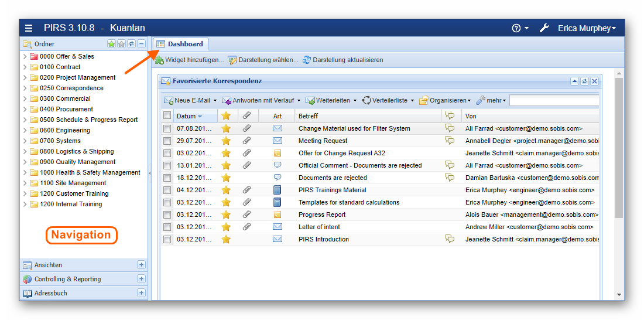This screenshot has width=644, height=320.
Task: Sort by the Von column header
Action: [530, 116]
